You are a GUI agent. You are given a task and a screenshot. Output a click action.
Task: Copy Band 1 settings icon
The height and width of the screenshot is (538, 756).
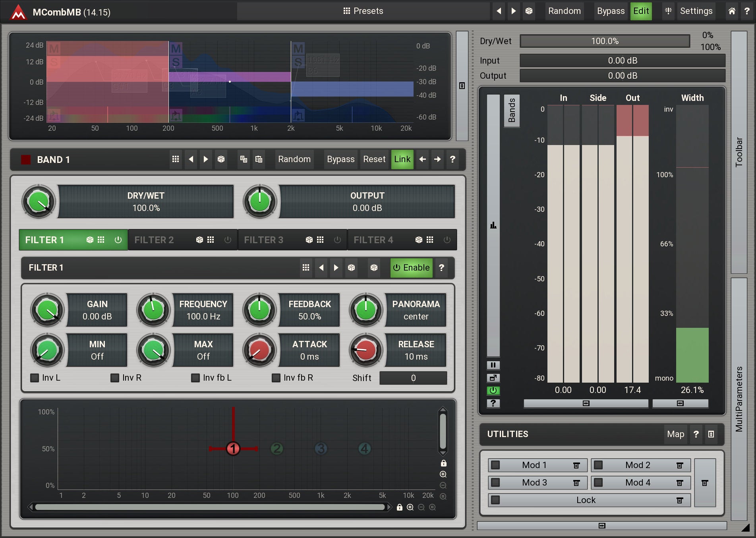tap(244, 159)
